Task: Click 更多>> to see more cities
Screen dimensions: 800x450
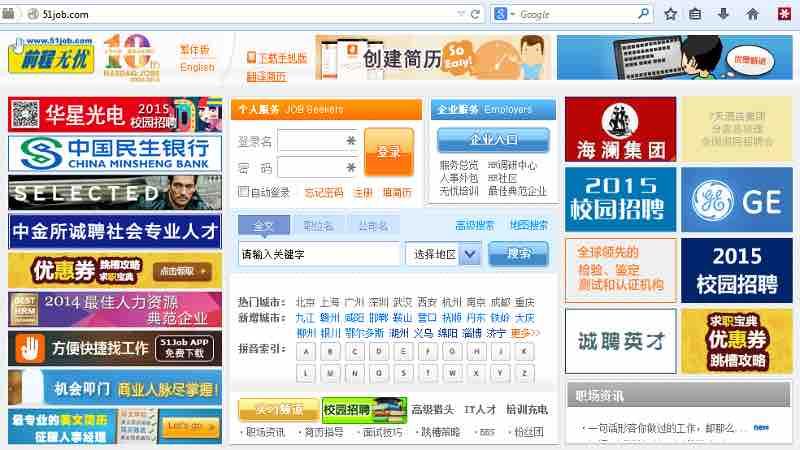Action: click(x=524, y=333)
